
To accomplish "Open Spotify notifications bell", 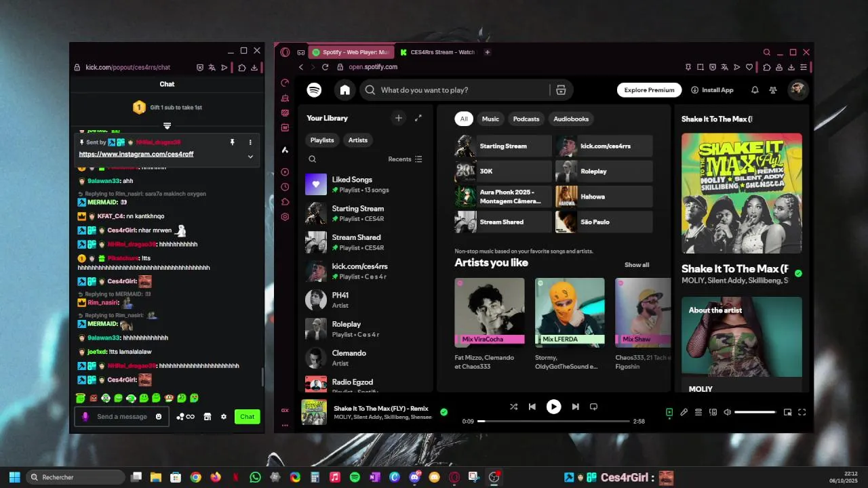I will (755, 89).
